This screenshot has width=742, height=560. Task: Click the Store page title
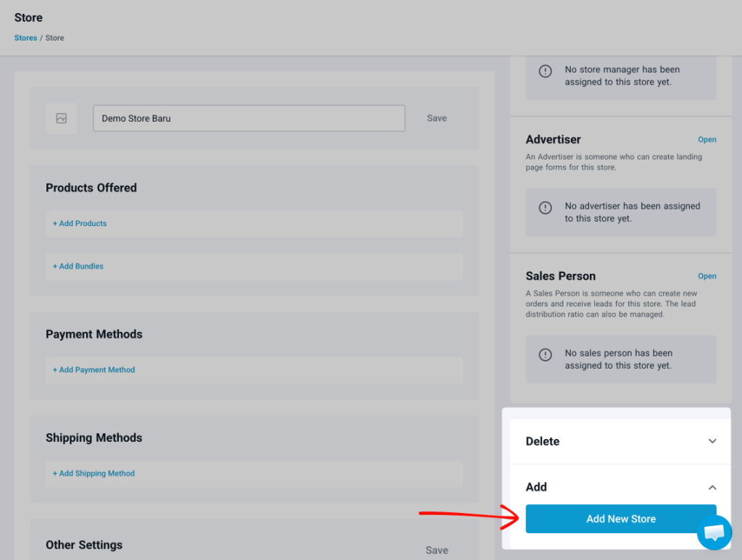[x=28, y=17]
